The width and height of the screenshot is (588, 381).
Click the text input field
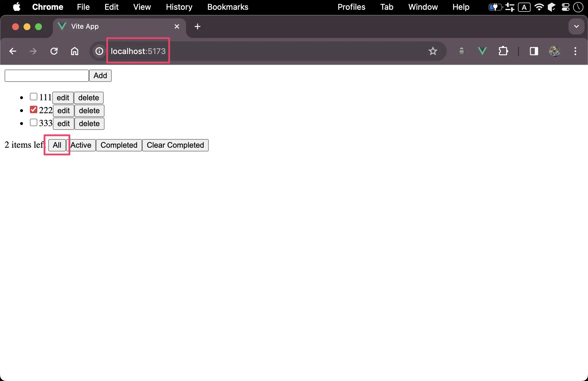pyautogui.click(x=46, y=76)
